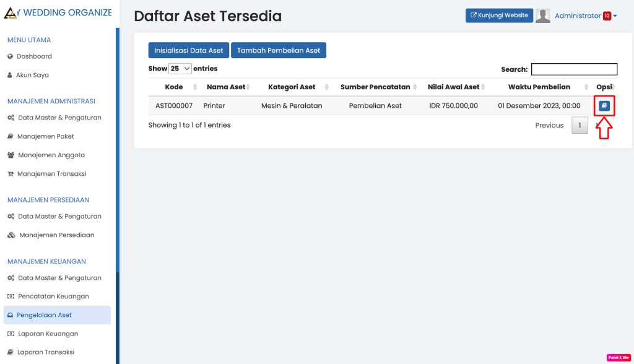This screenshot has height=364, width=634.
Task: Open Dashboard from the sidebar
Action: coord(34,56)
